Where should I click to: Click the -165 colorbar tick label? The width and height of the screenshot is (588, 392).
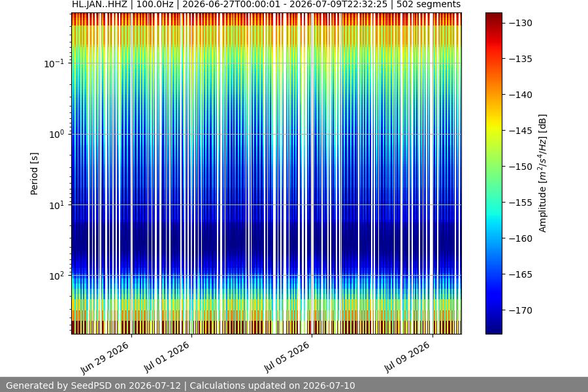point(521,274)
